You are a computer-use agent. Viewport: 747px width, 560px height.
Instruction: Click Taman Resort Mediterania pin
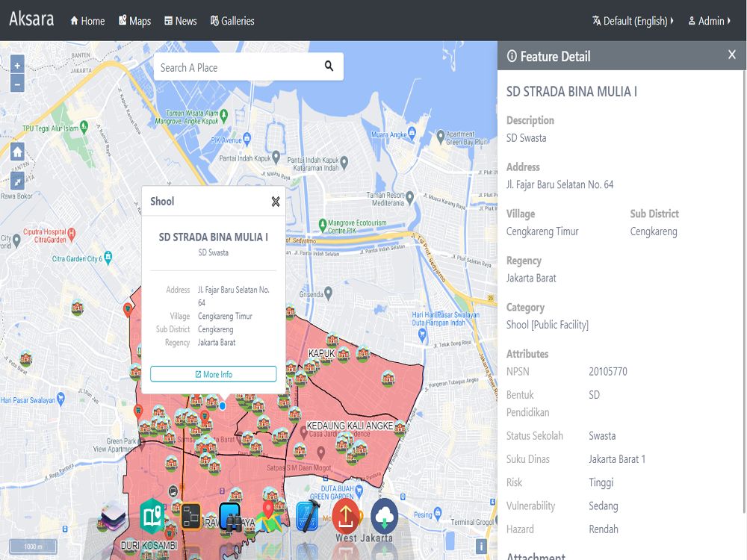(409, 198)
